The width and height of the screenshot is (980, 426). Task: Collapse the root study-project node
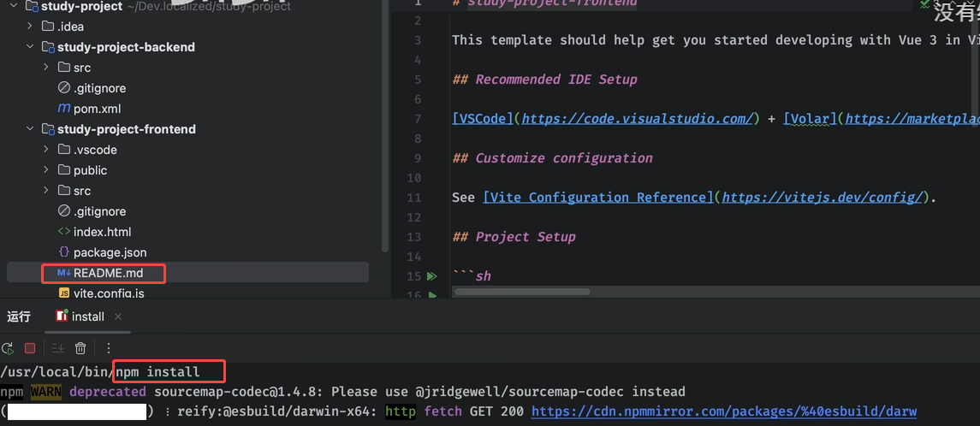coord(13,7)
